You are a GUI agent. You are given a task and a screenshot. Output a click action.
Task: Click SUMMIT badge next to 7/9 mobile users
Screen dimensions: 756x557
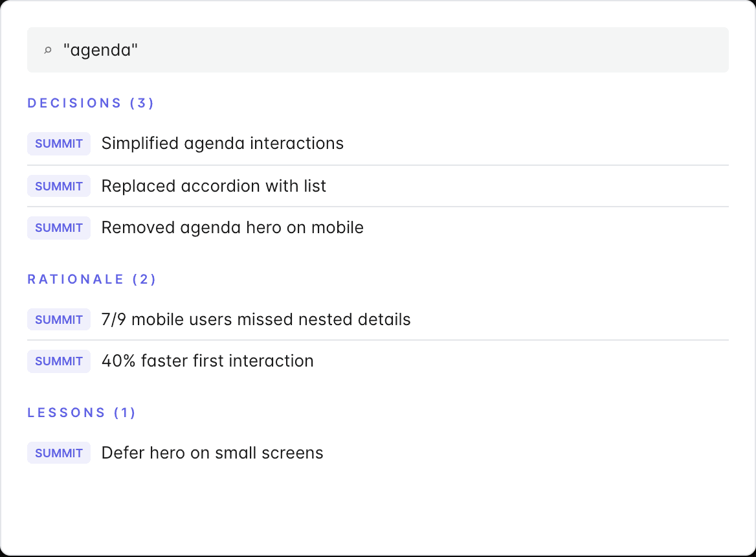coord(59,319)
